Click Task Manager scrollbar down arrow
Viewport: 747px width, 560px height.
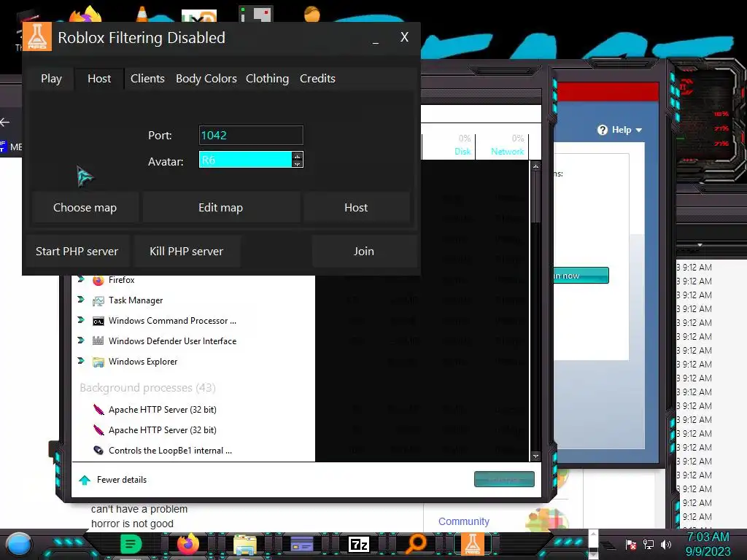point(536,456)
